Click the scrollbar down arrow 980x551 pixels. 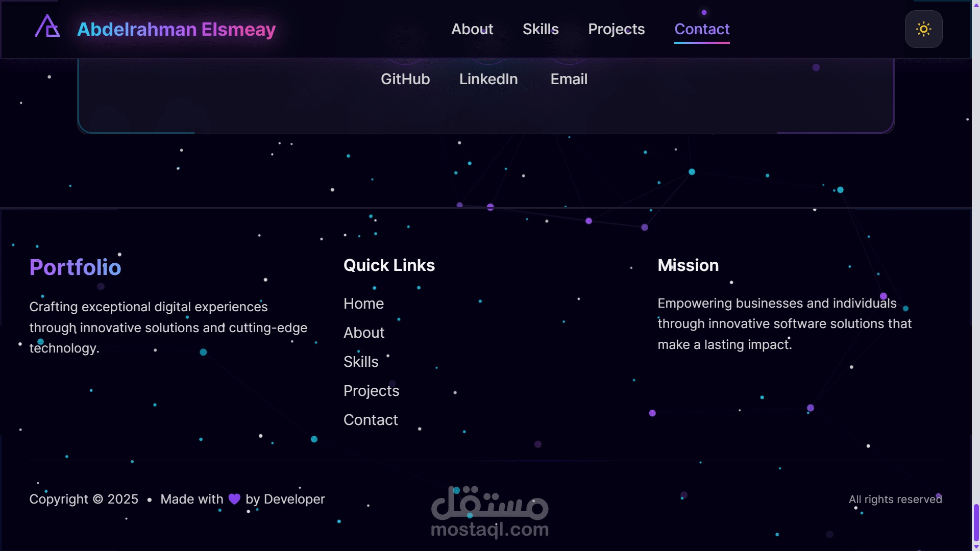point(975,547)
